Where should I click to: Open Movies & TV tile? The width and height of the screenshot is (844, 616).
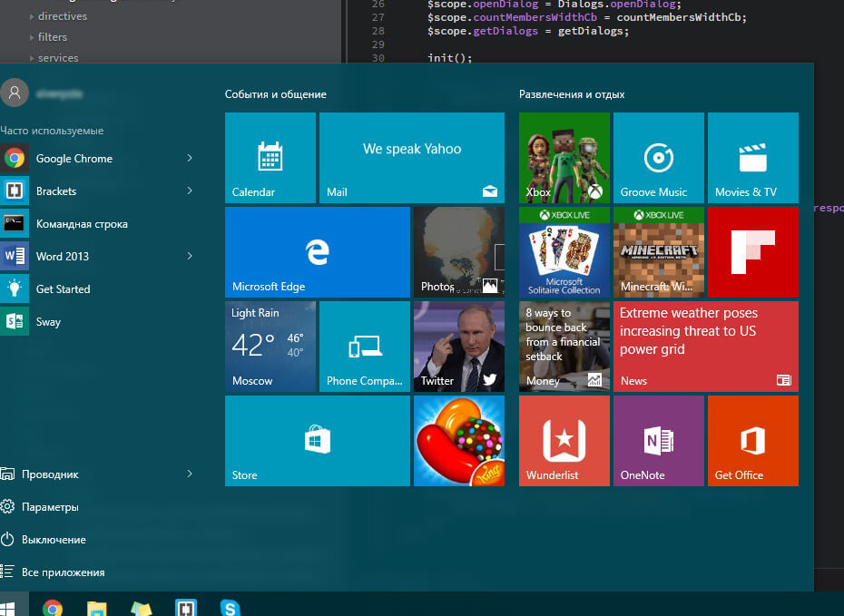coord(752,157)
